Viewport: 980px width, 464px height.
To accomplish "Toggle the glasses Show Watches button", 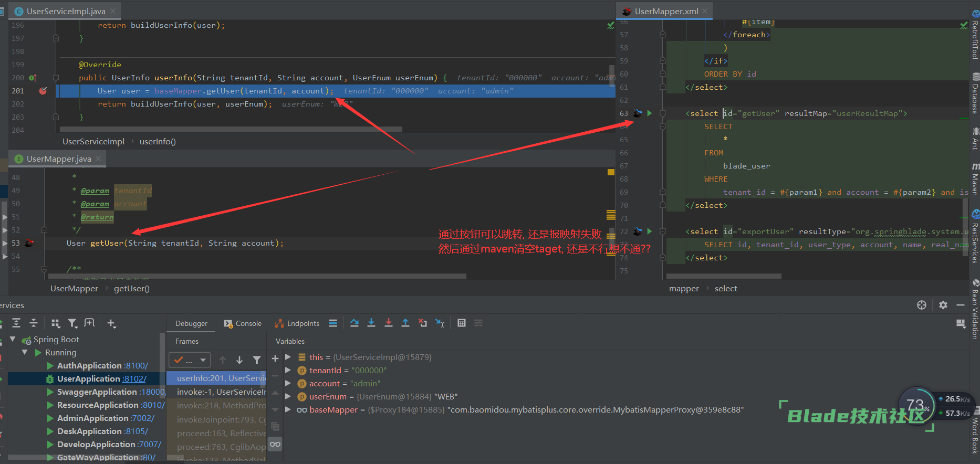I will (x=275, y=444).
